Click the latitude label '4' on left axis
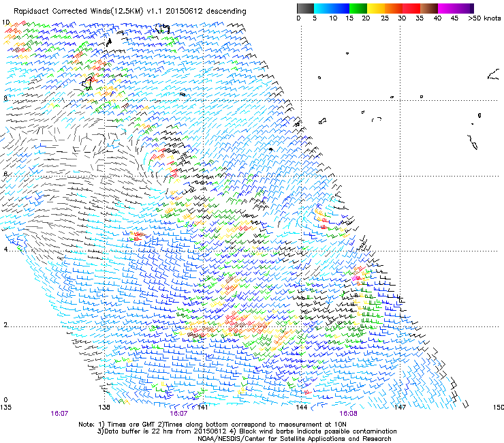Image resolution: width=504 pixels, height=443 pixels. [x=5, y=249]
